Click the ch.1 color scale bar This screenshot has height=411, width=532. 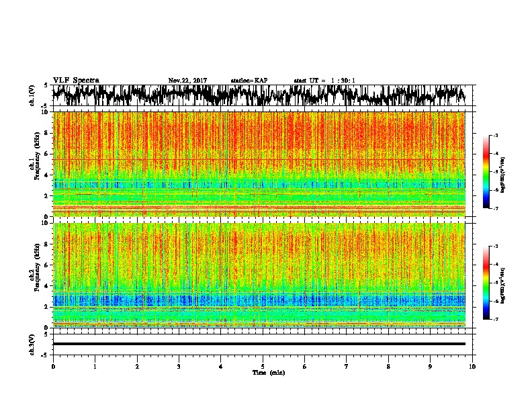pos(486,172)
